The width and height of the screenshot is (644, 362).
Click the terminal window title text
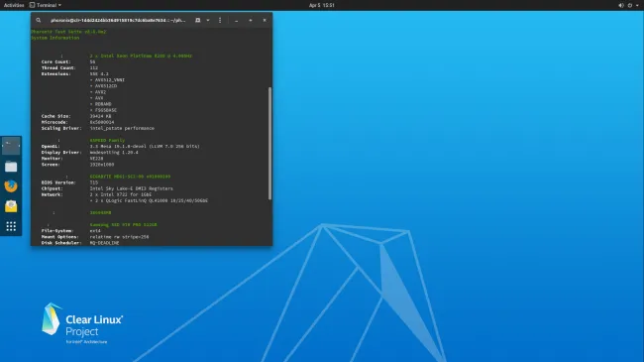coord(118,20)
